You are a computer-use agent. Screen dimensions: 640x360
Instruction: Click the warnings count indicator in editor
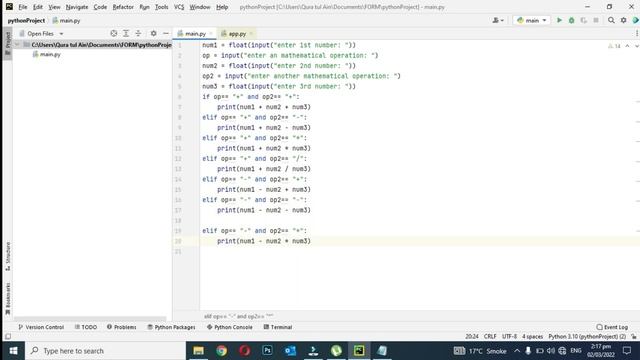pos(614,46)
